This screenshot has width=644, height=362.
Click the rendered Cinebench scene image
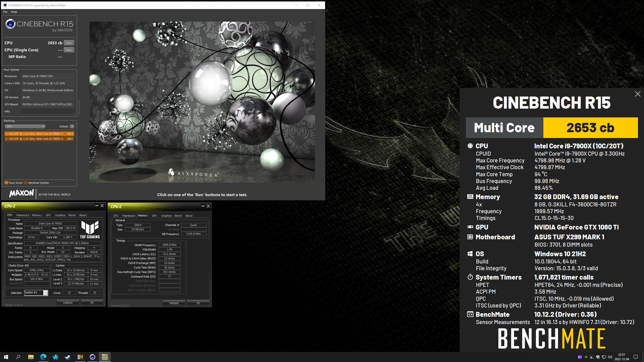(202, 102)
